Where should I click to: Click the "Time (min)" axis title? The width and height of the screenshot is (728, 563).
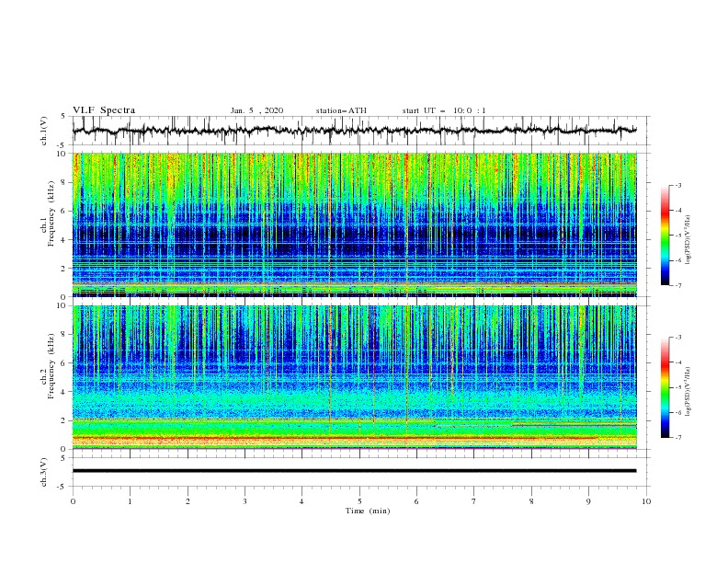pos(368,511)
